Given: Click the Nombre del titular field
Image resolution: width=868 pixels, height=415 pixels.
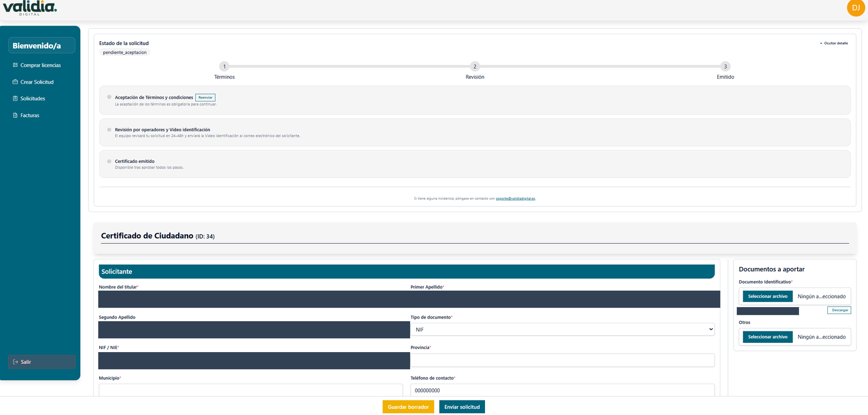Looking at the screenshot, I should pyautogui.click(x=254, y=299).
